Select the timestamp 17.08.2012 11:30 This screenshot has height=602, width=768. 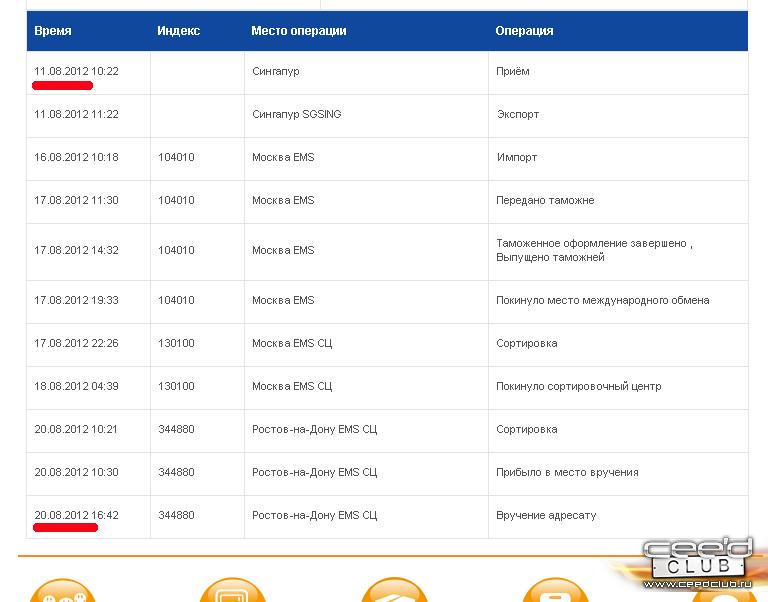[76, 200]
